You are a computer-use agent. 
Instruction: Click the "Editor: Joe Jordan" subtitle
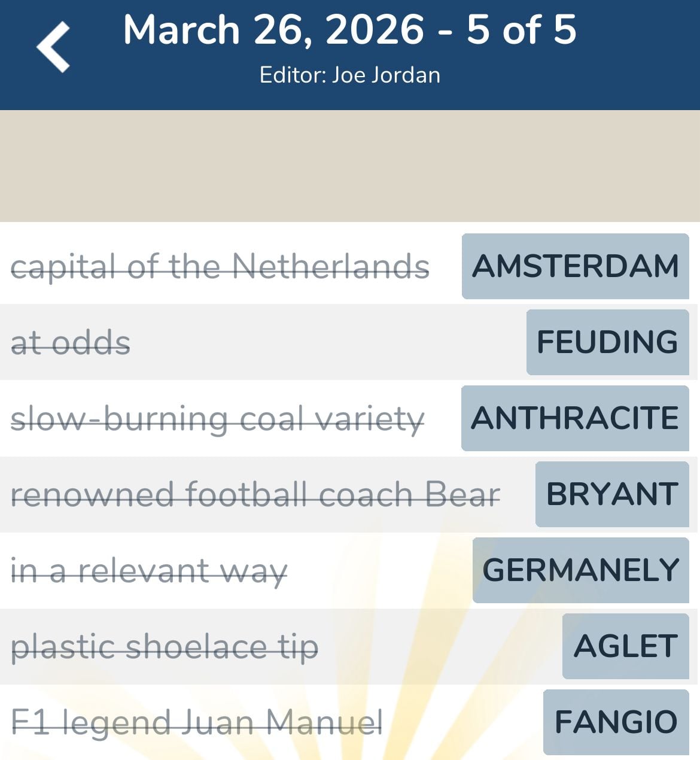[349, 75]
